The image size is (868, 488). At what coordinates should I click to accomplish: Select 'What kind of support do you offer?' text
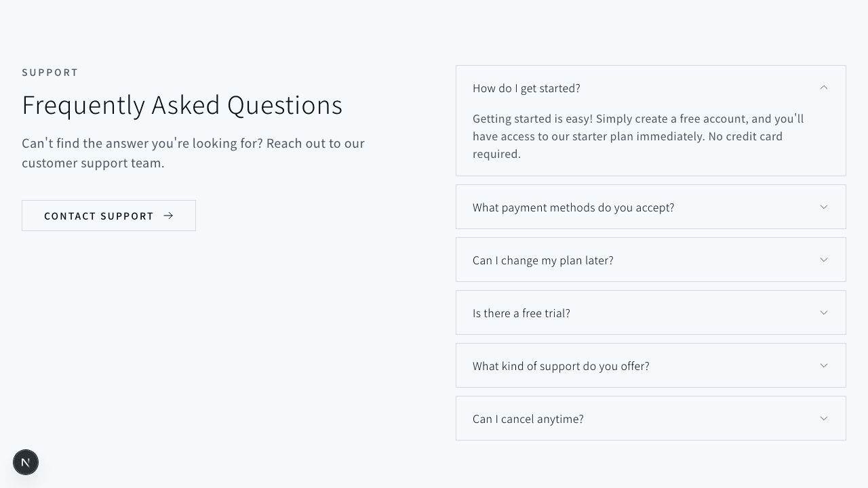tap(561, 366)
